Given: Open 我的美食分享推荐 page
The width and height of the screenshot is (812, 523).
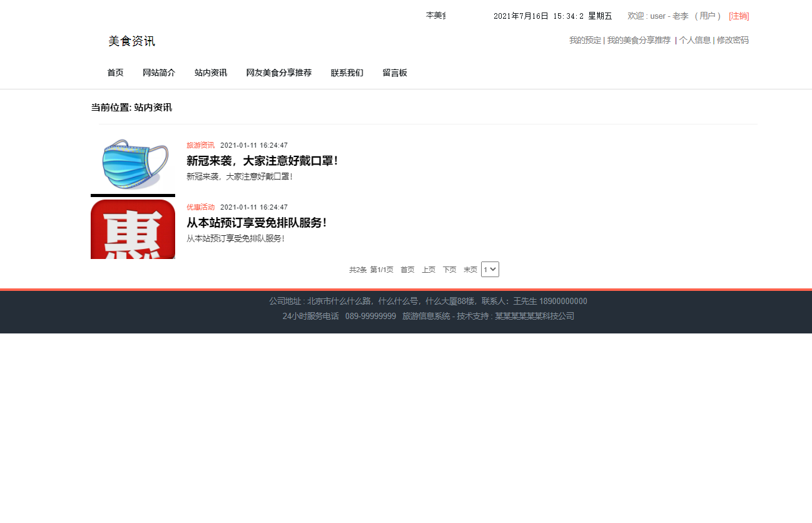Looking at the screenshot, I should click(x=639, y=39).
